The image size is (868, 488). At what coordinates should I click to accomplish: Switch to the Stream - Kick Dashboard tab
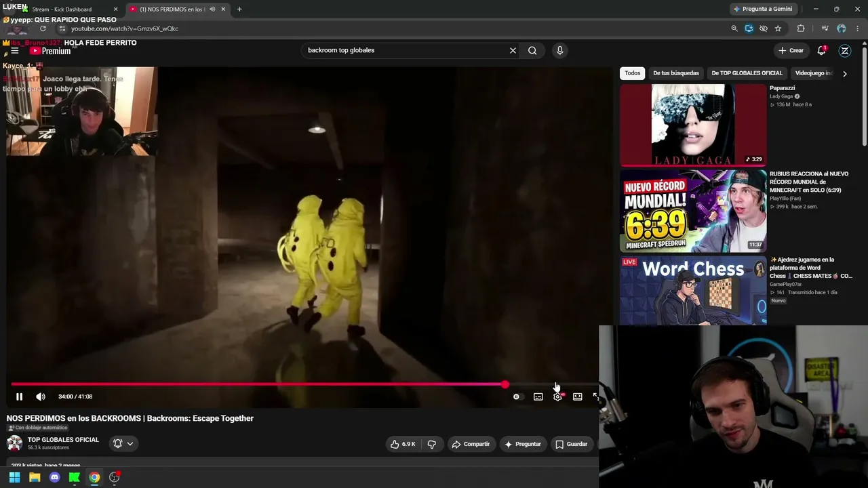tap(65, 9)
